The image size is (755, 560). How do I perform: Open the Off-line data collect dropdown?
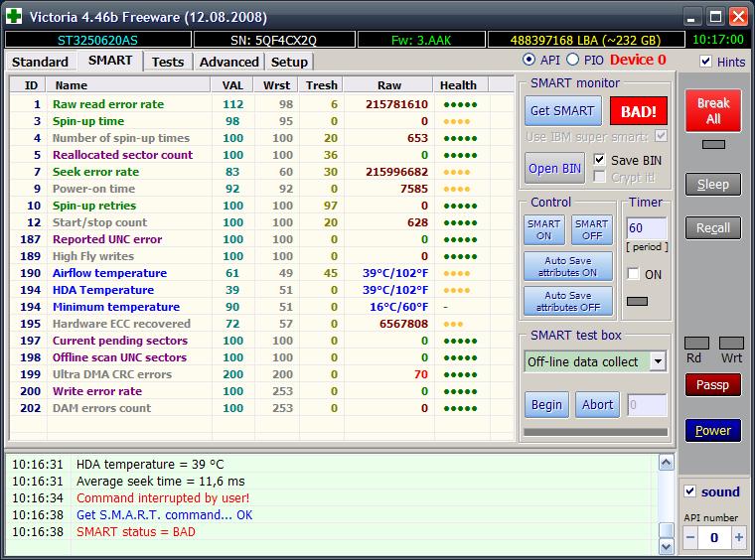[658, 361]
